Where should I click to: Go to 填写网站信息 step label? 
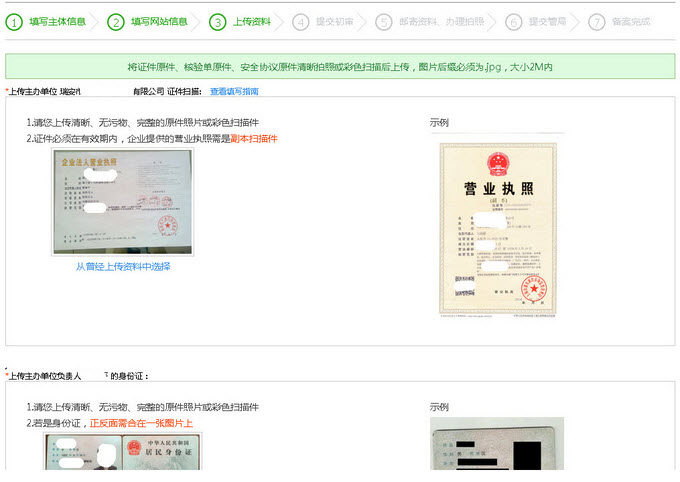tap(159, 21)
